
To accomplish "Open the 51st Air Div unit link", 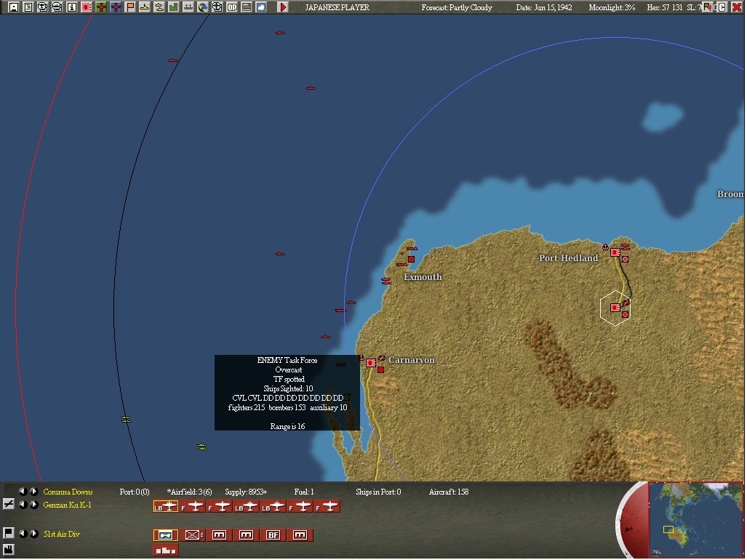I will (61, 534).
